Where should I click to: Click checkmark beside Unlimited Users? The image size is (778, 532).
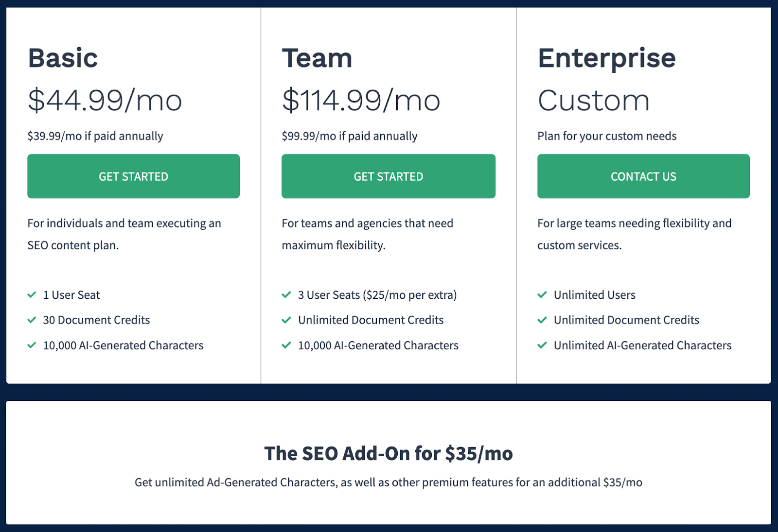point(542,295)
